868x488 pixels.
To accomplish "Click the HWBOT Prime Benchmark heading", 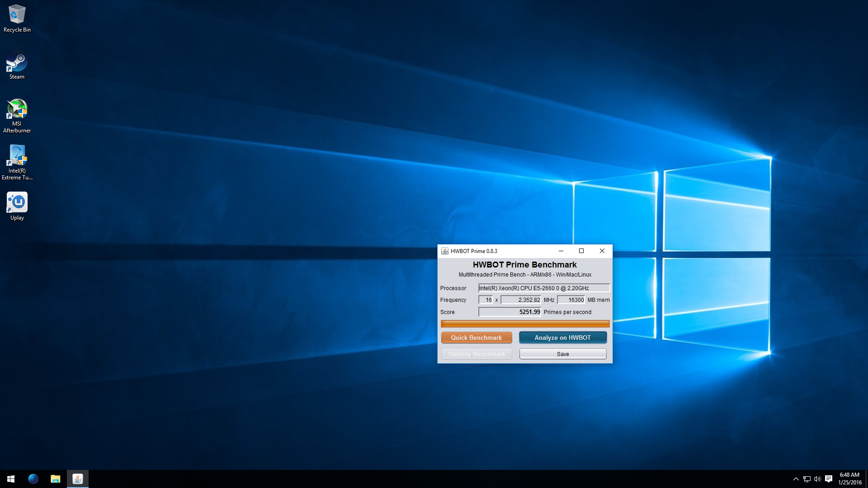I will [525, 265].
